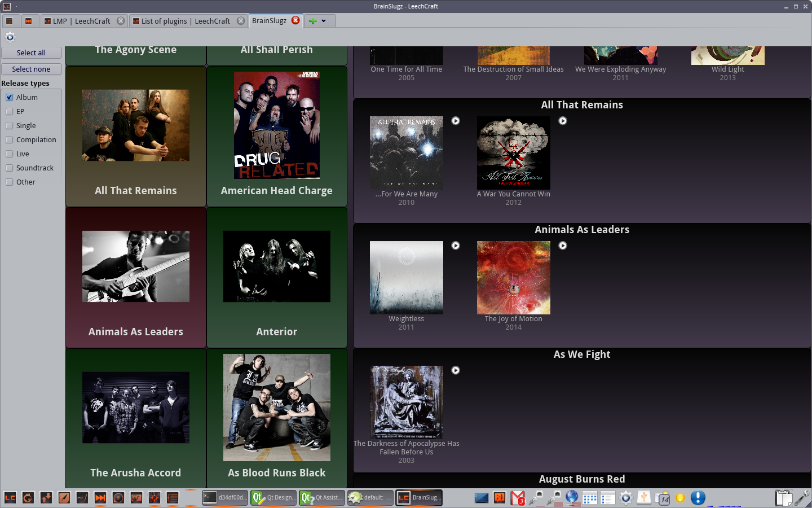Enable the EP release type checkbox

(x=10, y=111)
